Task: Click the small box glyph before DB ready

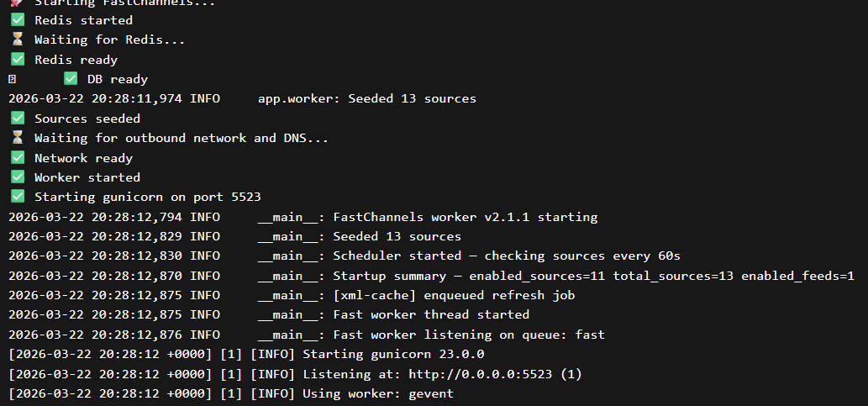Action: pyautogui.click(x=12, y=79)
